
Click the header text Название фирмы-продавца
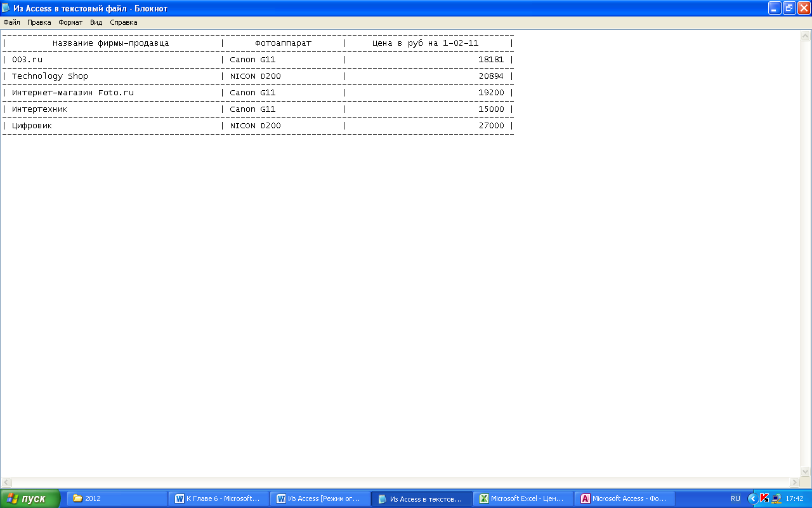click(x=111, y=43)
